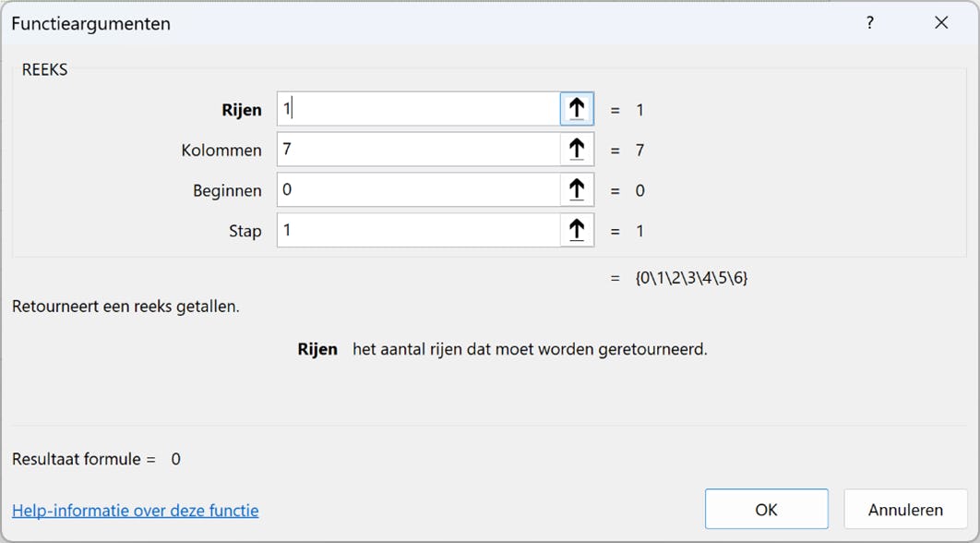The image size is (980, 543).
Task: Dismiss the dialog via Annuleren
Action: point(904,509)
